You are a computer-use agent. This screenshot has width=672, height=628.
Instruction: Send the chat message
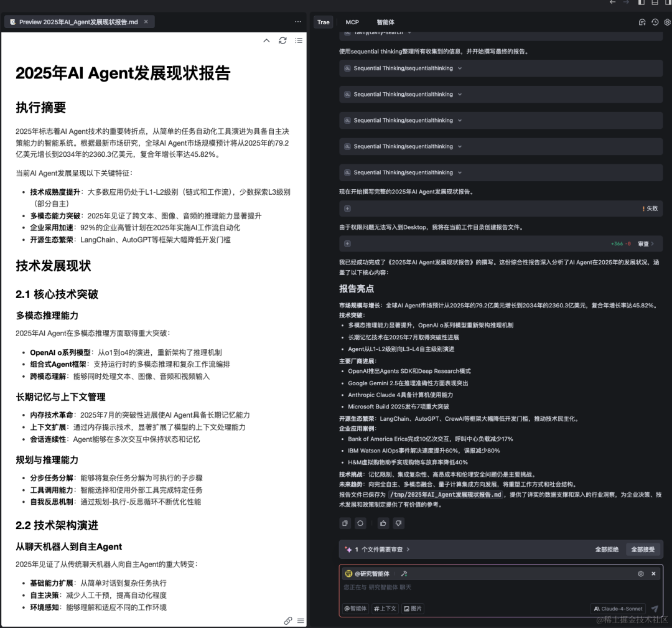pos(655,608)
